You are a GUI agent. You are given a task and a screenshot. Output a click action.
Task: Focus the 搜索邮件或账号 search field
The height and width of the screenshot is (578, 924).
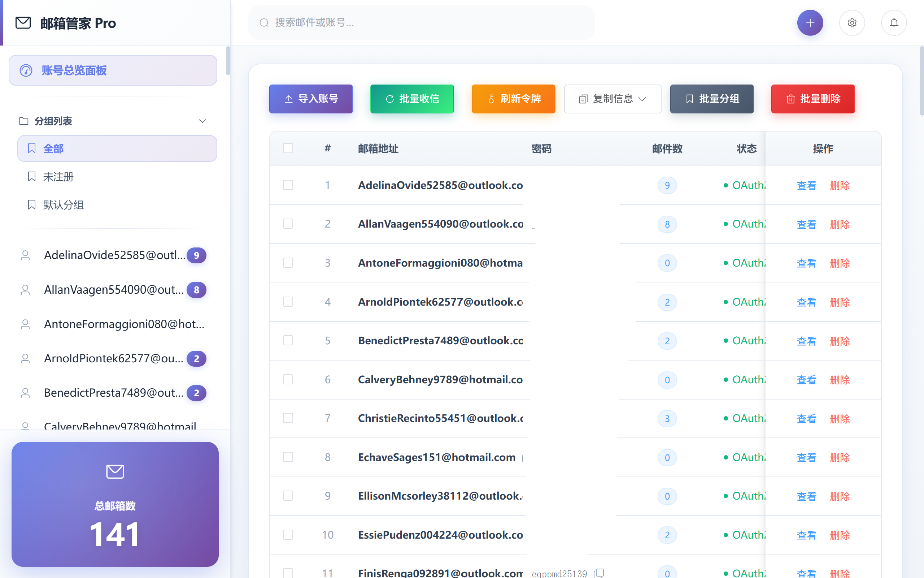point(422,23)
